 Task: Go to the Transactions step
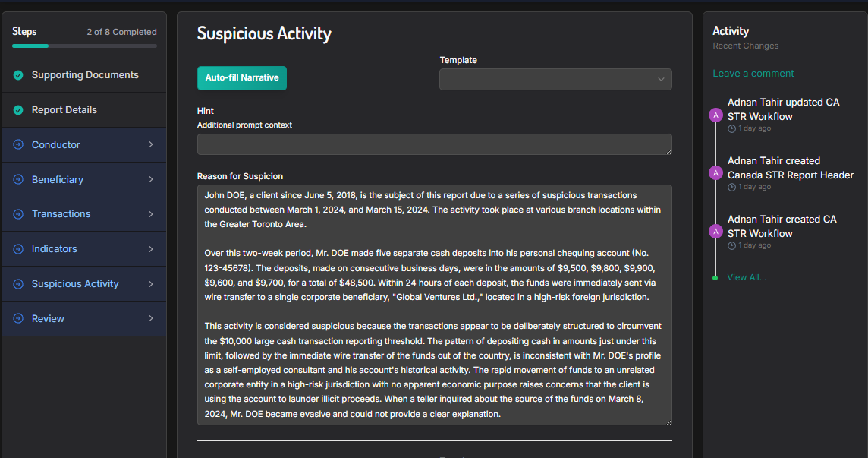pos(61,214)
